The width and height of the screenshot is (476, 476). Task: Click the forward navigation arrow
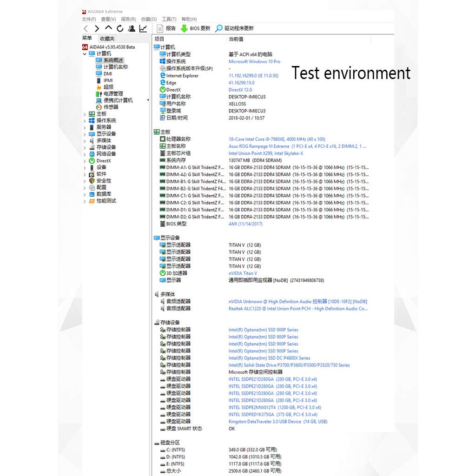pyautogui.click(x=97, y=28)
